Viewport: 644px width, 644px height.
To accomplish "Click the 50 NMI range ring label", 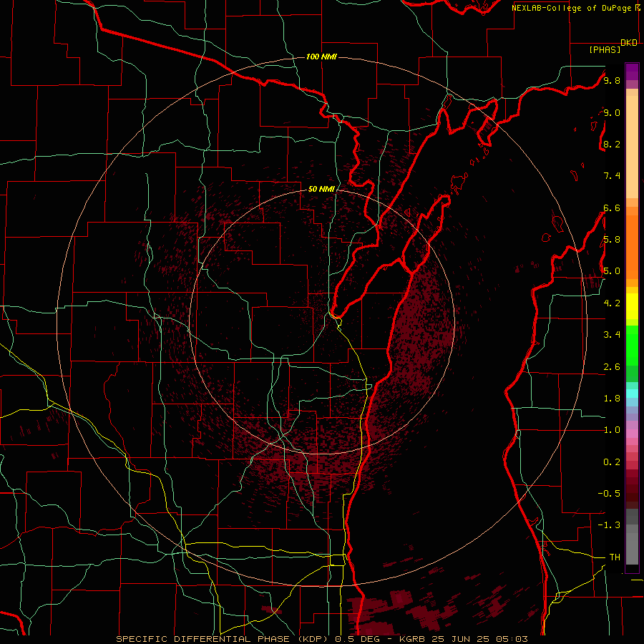I will [321, 189].
